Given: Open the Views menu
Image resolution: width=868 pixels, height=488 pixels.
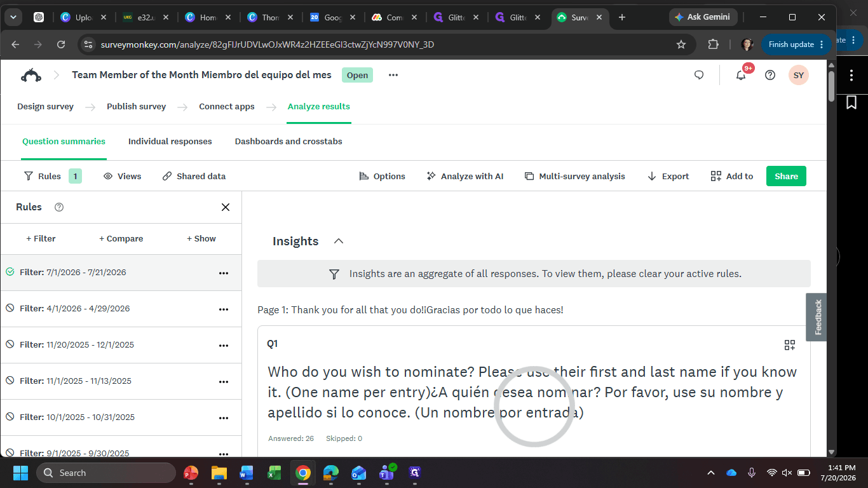Looking at the screenshot, I should coord(122,176).
